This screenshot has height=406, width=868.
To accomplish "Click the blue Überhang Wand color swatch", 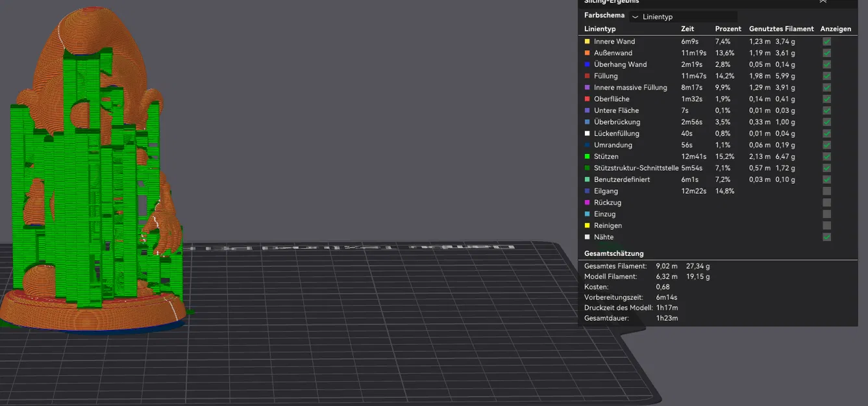I will 587,64.
